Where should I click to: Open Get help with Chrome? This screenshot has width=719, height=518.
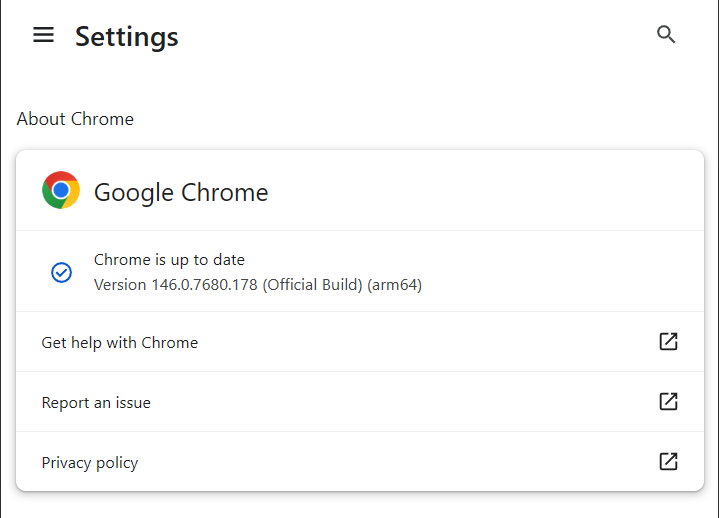pos(120,342)
